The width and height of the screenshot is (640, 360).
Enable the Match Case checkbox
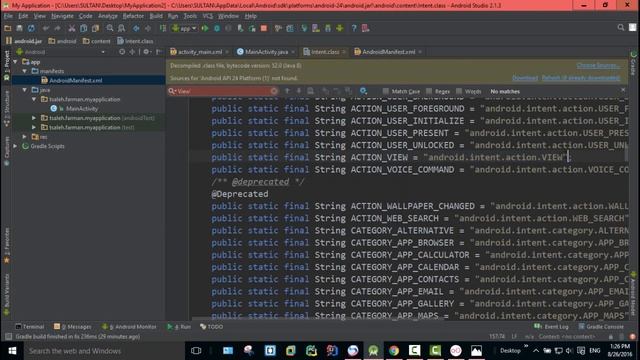[x=386, y=91]
